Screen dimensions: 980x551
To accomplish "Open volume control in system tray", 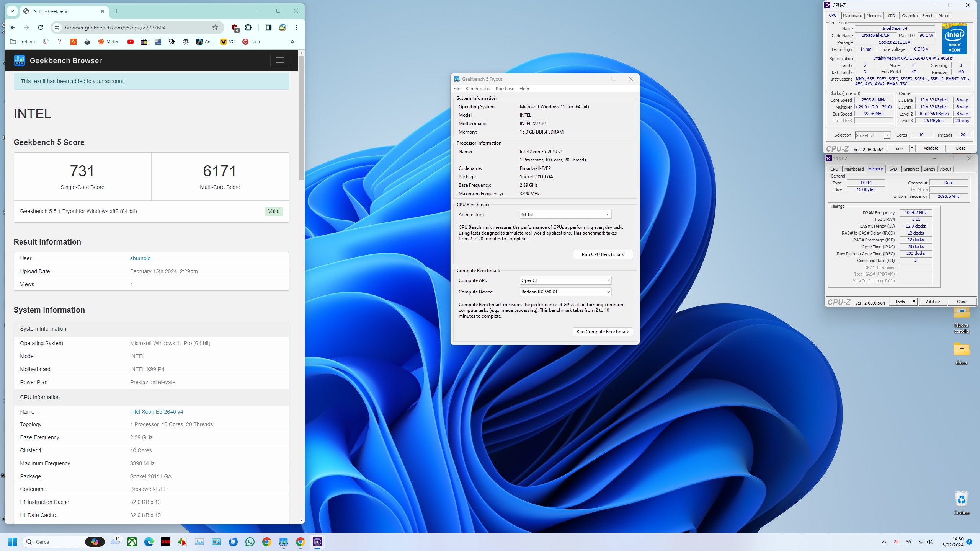I will tap(930, 542).
